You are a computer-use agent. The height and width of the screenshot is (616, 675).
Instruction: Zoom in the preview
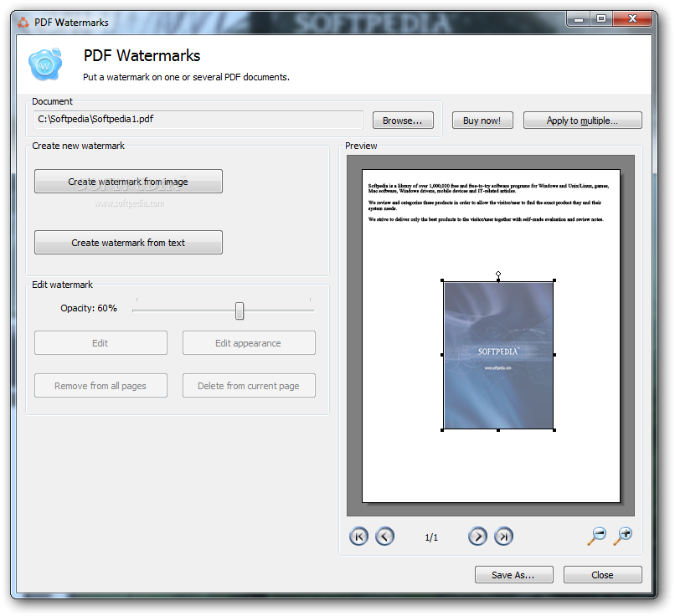(623, 536)
